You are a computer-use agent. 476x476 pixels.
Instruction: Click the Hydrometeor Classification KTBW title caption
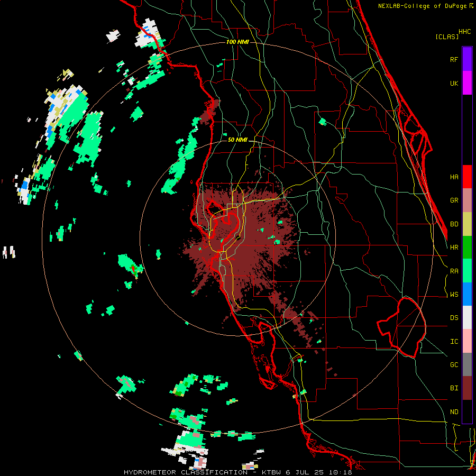coord(237,472)
